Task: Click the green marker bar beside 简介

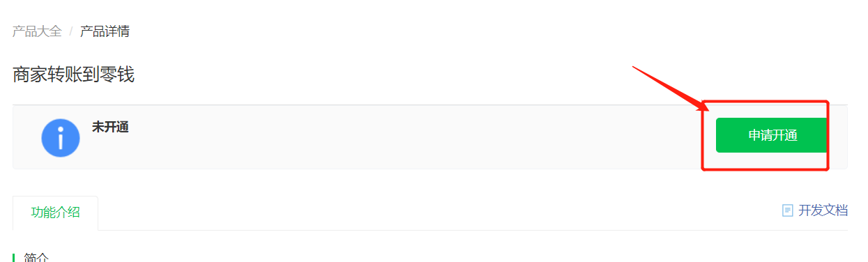Action: pyautogui.click(x=14, y=258)
